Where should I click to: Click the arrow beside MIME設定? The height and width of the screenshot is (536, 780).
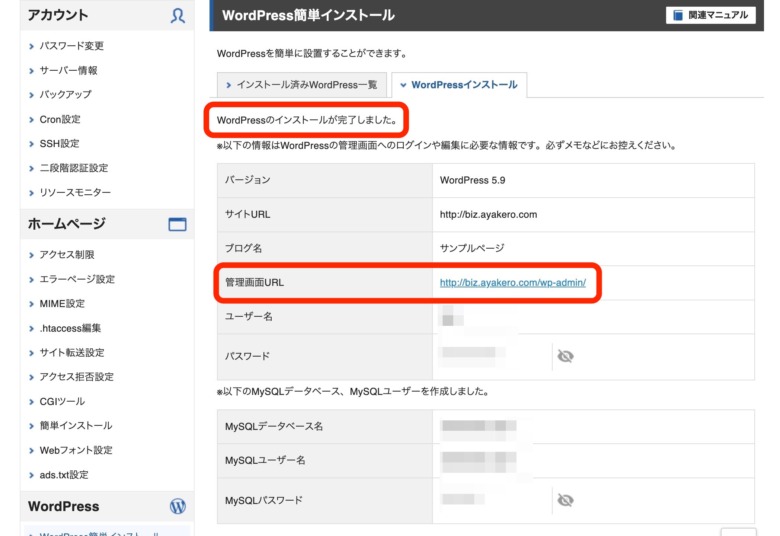click(31, 304)
